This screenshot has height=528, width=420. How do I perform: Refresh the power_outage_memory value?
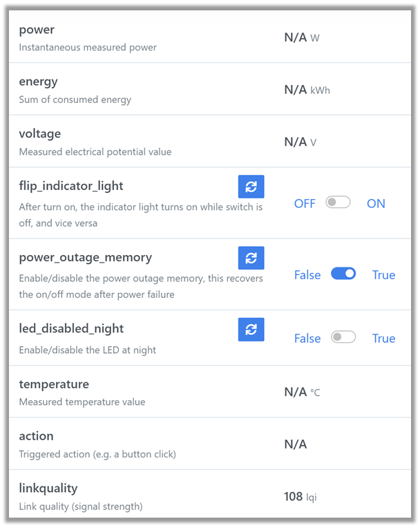coord(251,258)
